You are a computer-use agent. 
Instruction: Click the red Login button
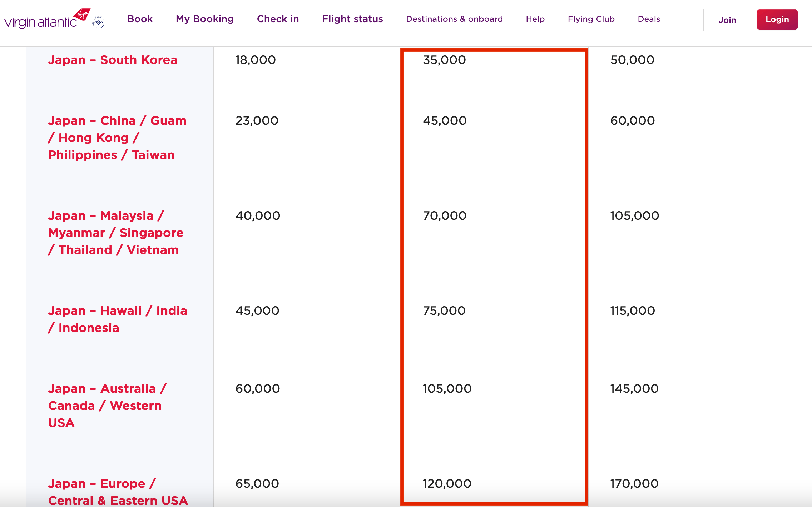(x=777, y=20)
